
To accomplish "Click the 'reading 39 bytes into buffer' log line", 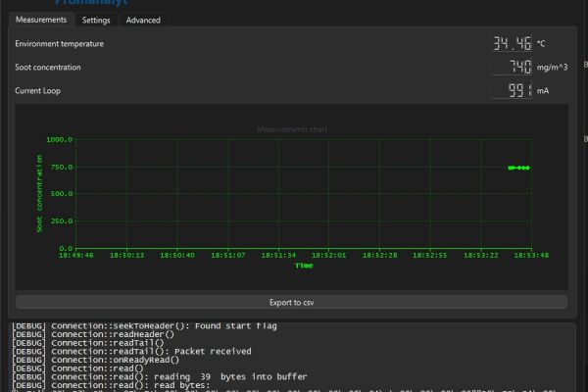I will click(160, 377).
